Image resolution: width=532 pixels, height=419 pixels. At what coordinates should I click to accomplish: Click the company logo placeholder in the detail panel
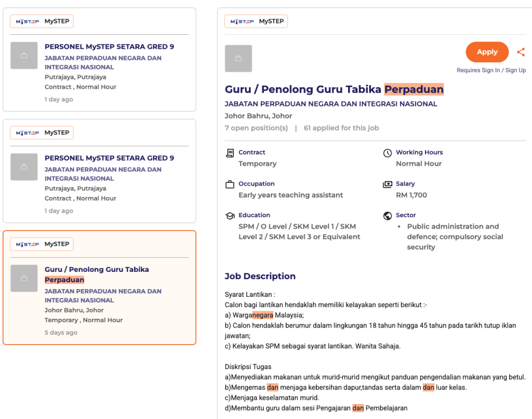coord(238,58)
